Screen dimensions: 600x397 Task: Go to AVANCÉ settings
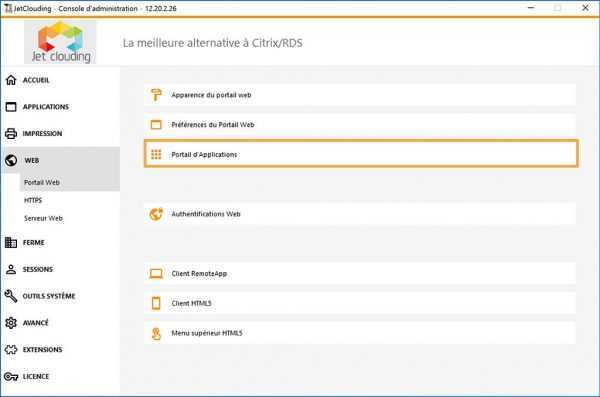[36, 323]
